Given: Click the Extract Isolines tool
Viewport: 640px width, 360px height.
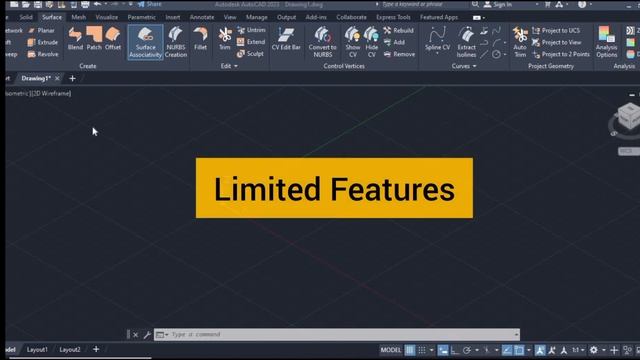Looking at the screenshot, I should coord(466,42).
